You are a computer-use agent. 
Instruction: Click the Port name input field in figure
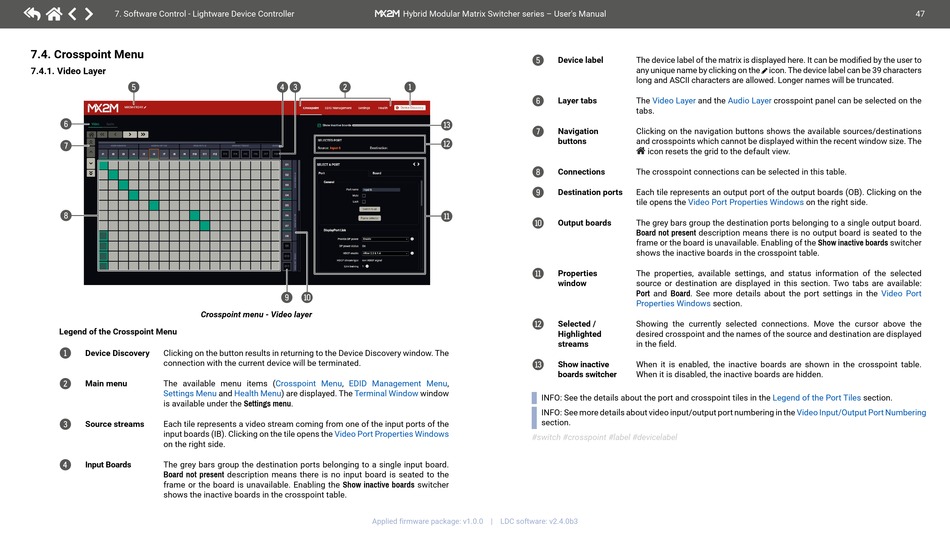point(381,190)
